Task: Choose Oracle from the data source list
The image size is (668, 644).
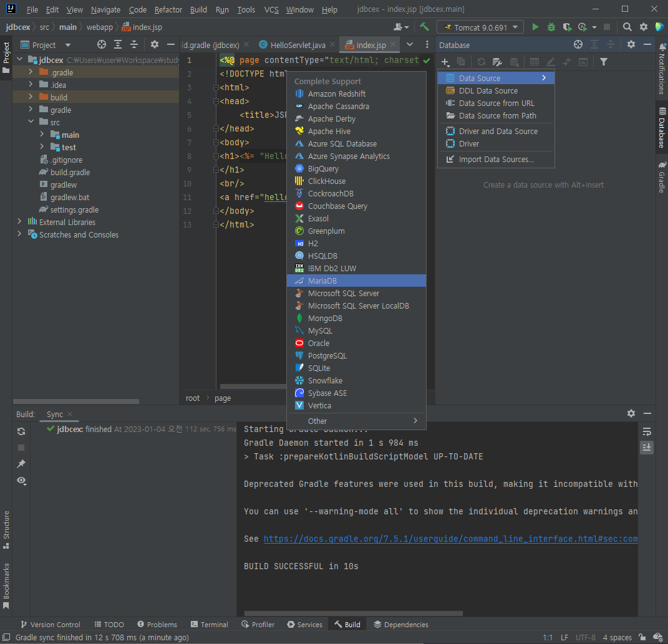Action: point(356,344)
